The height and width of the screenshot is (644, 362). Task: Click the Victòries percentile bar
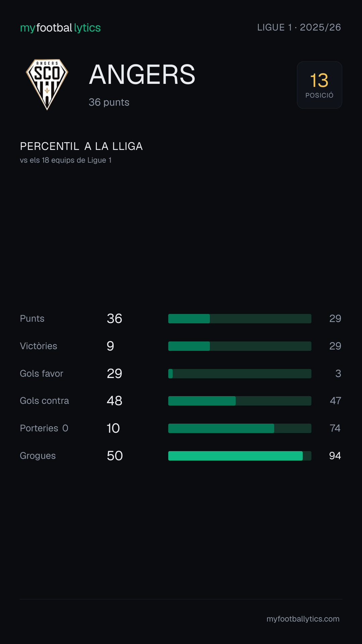240,346
